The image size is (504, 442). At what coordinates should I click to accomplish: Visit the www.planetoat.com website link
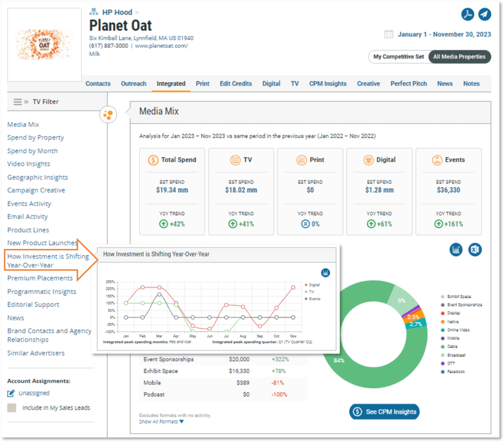click(x=161, y=46)
